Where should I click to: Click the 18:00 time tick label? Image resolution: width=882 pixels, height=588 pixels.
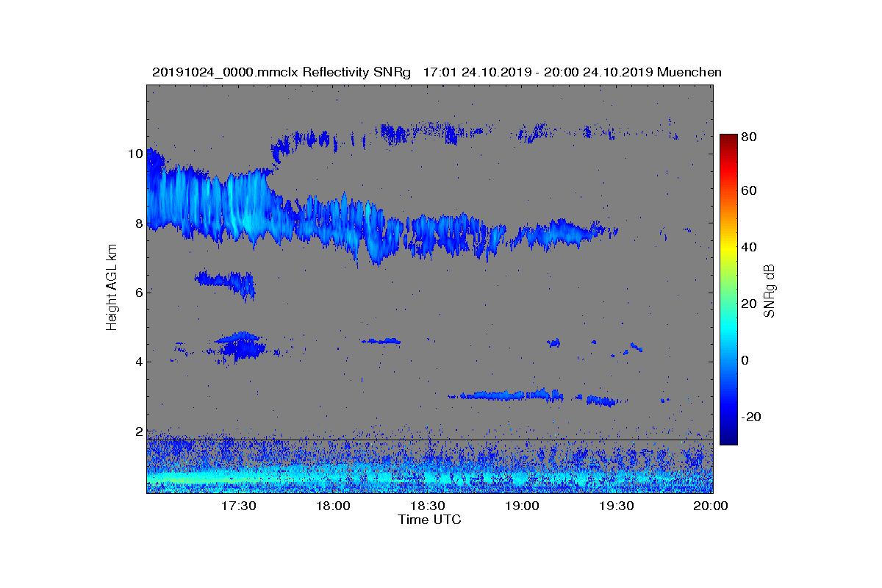(x=333, y=506)
